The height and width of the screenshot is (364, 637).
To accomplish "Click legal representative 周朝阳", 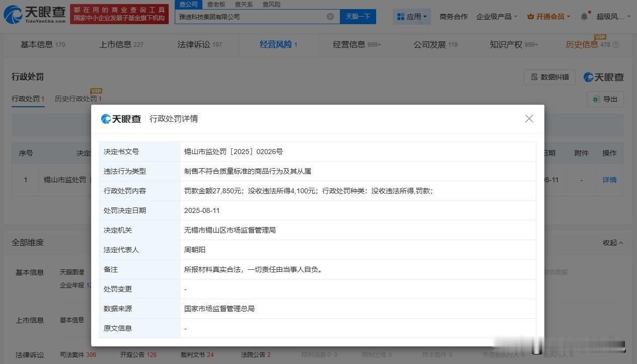I will click(x=195, y=250).
